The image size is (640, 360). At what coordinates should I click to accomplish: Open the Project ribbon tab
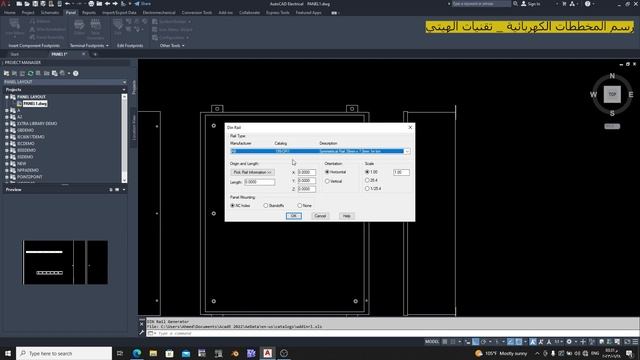pyautogui.click(x=28, y=13)
